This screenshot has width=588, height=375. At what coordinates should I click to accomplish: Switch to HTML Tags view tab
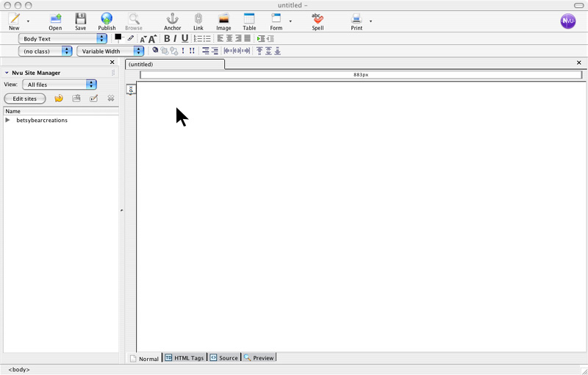[x=185, y=358]
